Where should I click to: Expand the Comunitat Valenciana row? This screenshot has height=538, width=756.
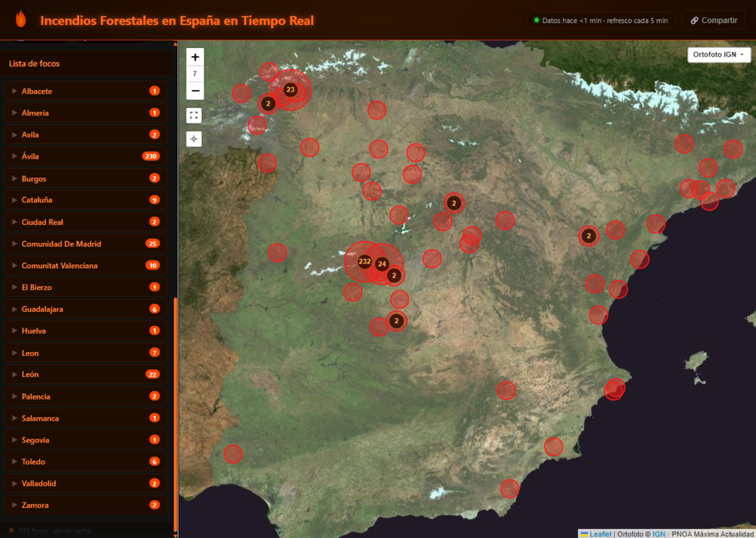86,265
